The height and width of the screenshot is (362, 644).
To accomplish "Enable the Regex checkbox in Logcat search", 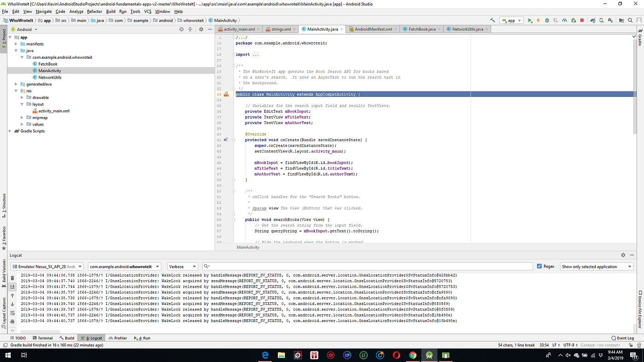I will [x=539, y=266].
